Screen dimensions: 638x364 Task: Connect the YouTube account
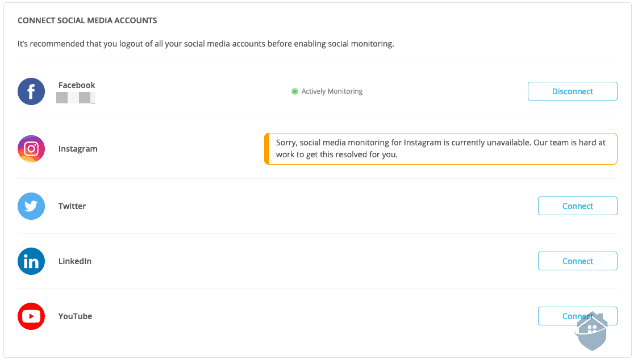578,316
